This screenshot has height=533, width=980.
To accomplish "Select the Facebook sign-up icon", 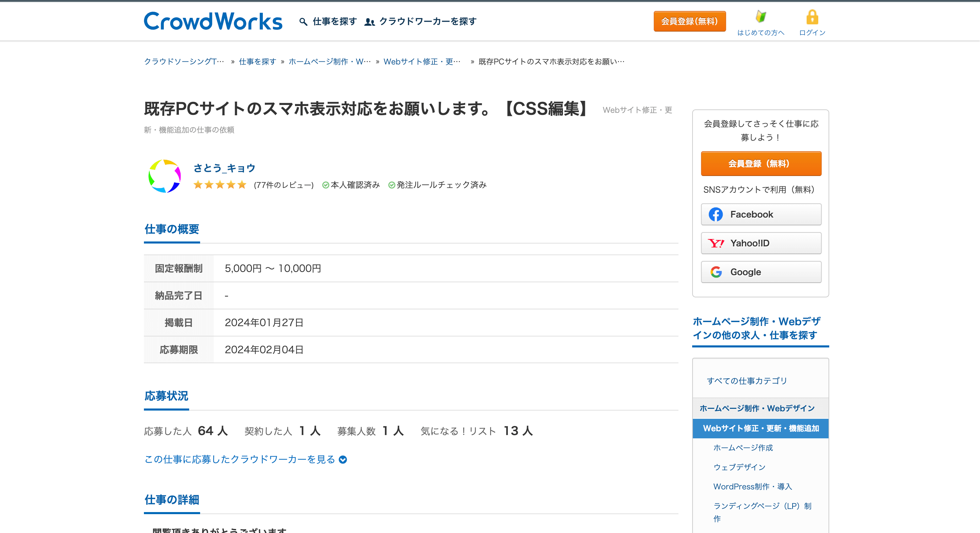I will (716, 214).
